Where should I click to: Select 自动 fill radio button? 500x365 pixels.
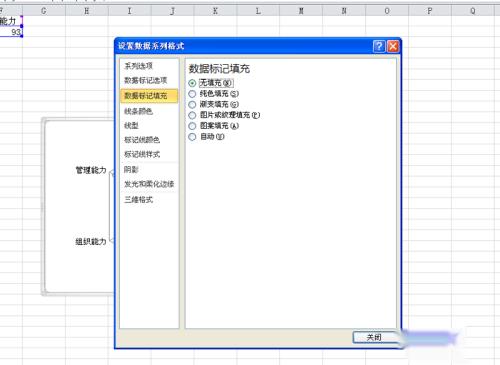point(192,137)
